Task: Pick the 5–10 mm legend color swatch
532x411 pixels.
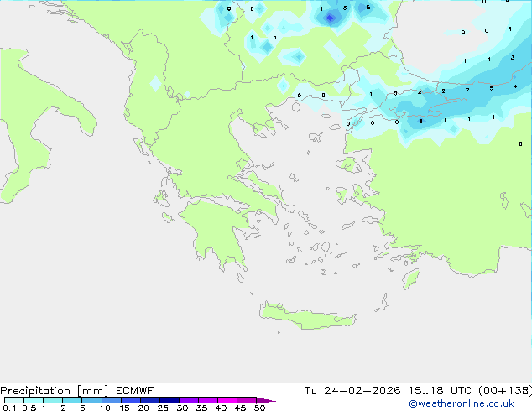Action: pos(91,400)
